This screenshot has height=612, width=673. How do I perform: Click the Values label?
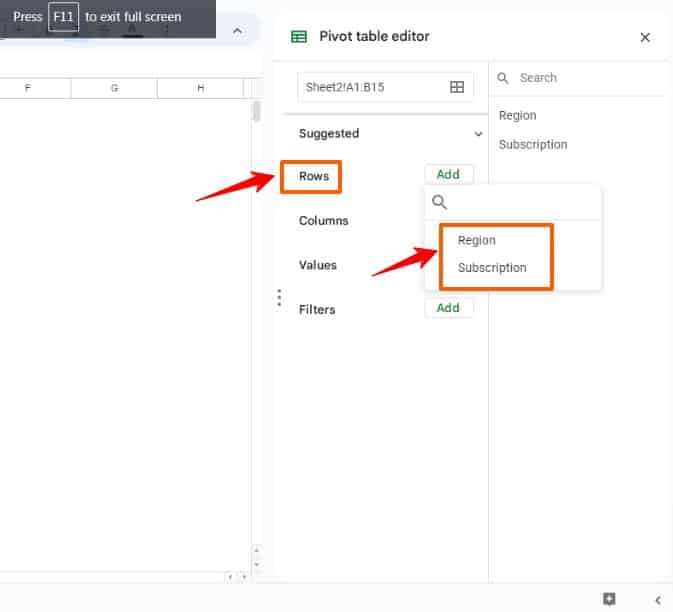[x=318, y=265]
